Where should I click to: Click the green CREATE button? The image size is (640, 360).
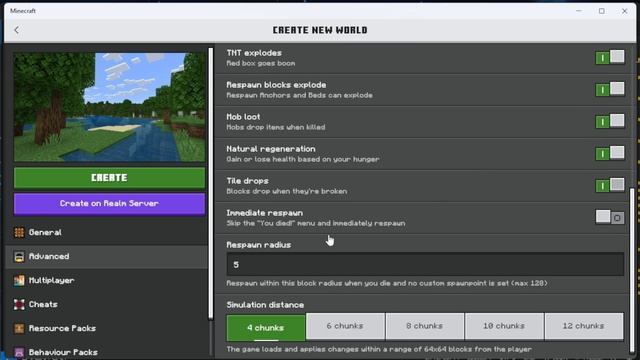tap(109, 178)
